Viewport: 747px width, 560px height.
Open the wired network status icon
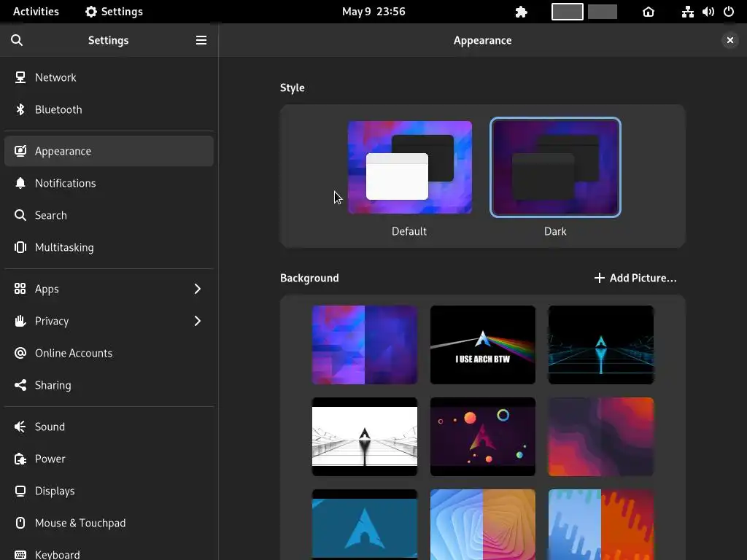point(687,12)
